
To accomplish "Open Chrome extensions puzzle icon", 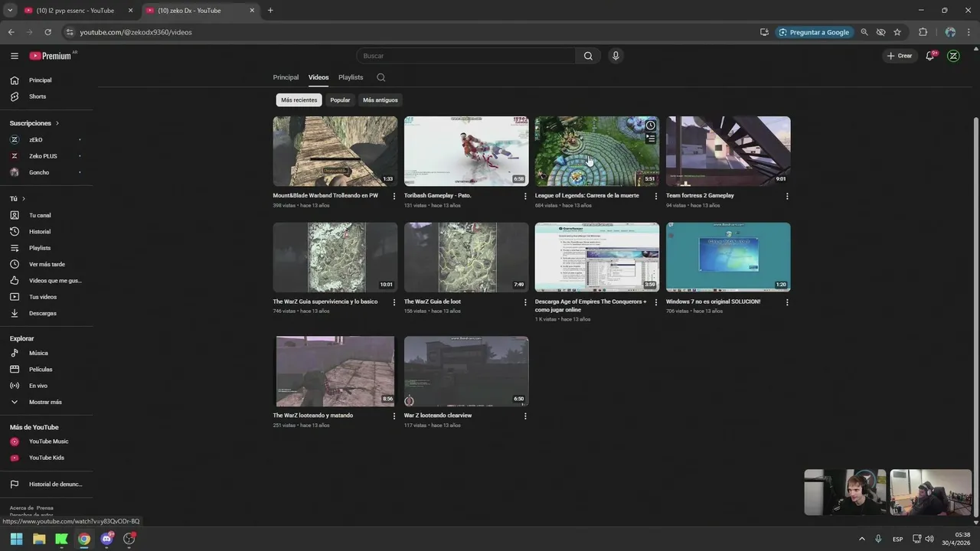I will coord(923,32).
